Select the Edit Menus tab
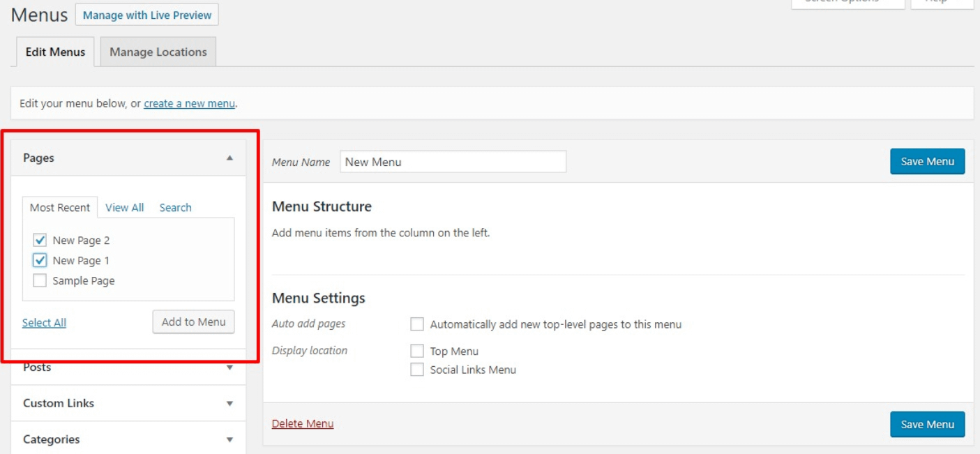This screenshot has width=980, height=454. tap(55, 51)
